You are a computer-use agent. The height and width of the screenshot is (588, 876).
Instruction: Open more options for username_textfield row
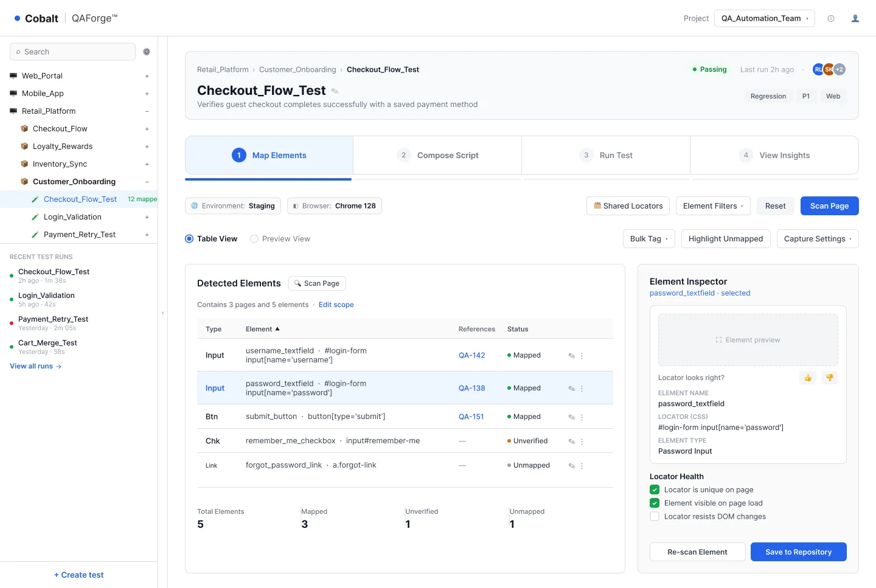point(582,356)
